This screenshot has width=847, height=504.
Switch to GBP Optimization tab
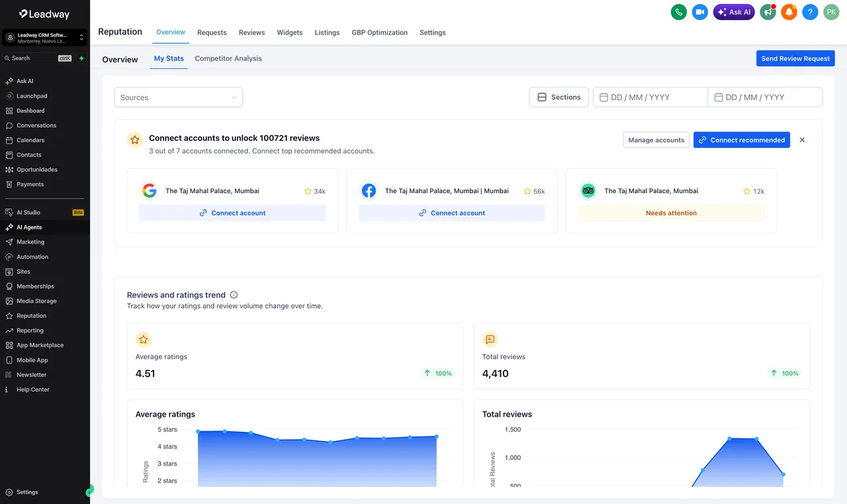click(x=380, y=32)
